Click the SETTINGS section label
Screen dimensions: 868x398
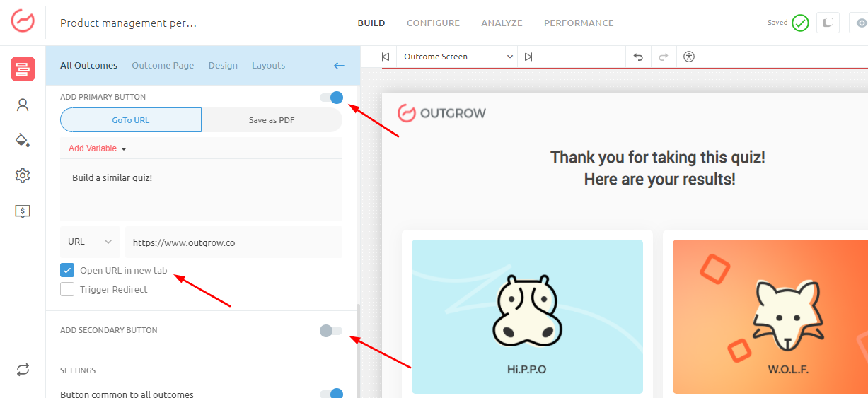click(78, 370)
